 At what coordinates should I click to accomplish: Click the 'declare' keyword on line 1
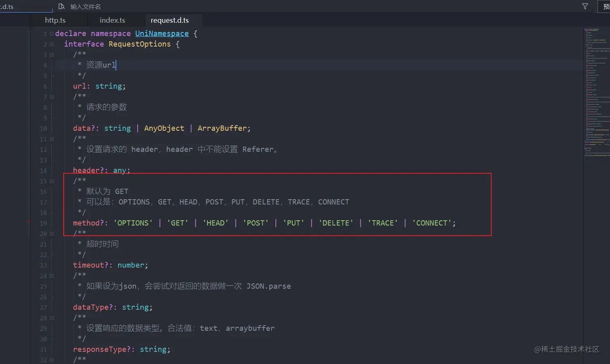tap(71, 34)
